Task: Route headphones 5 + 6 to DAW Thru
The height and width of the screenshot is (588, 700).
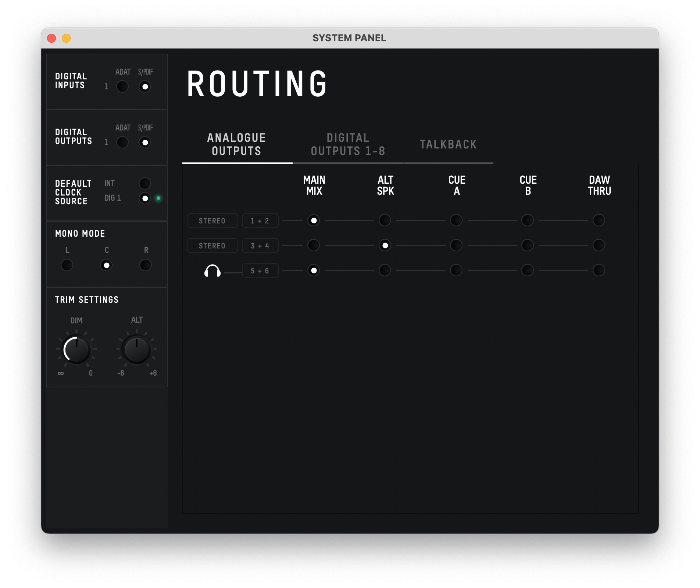Action: click(599, 270)
